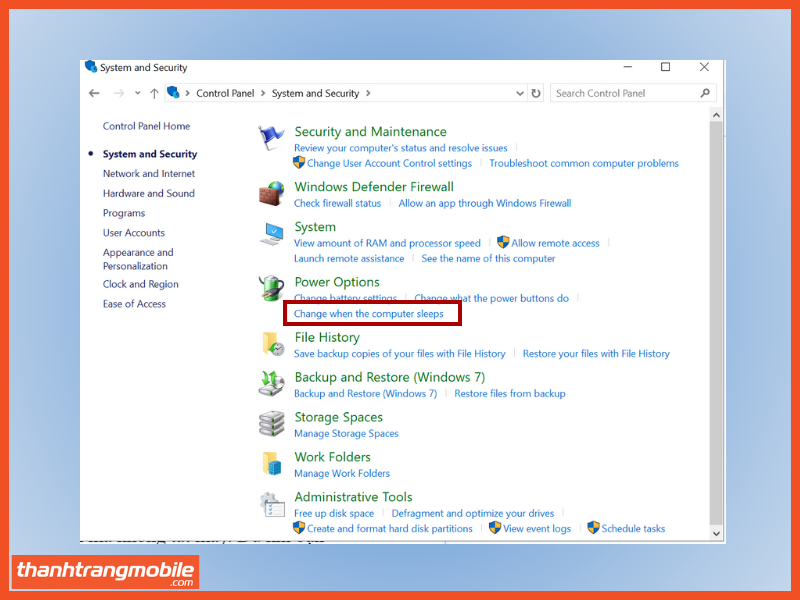Open Clock and Region category
800x600 pixels.
pos(141,284)
